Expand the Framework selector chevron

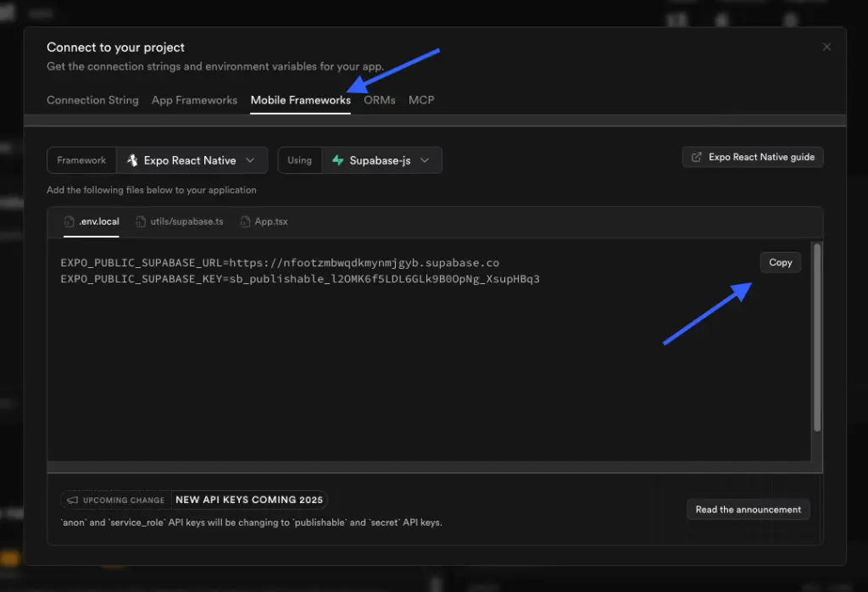pos(249,159)
